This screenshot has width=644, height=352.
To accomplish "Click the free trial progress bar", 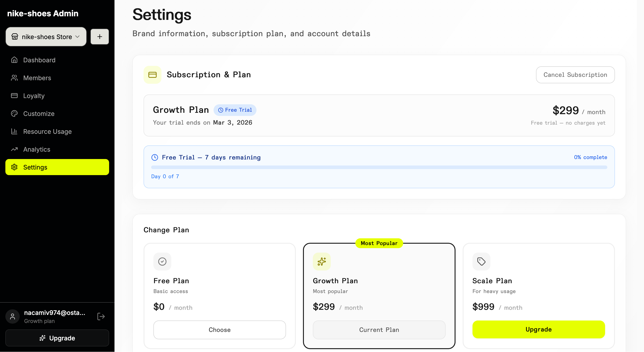I will (379, 167).
